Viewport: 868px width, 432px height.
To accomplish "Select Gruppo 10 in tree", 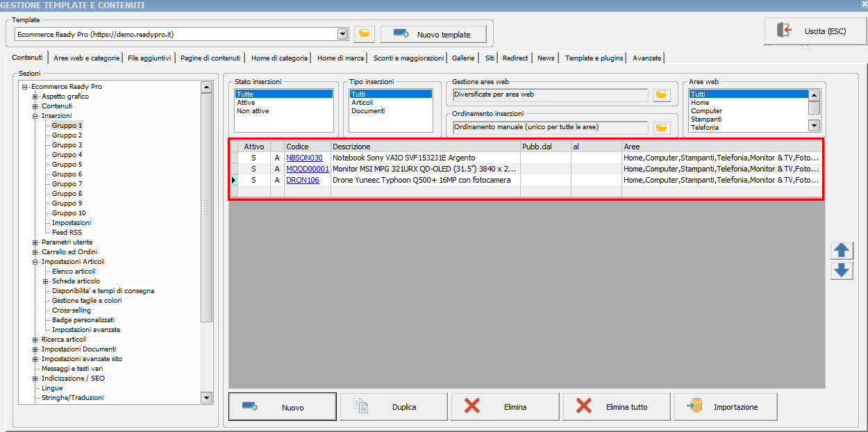I will pyautogui.click(x=69, y=213).
